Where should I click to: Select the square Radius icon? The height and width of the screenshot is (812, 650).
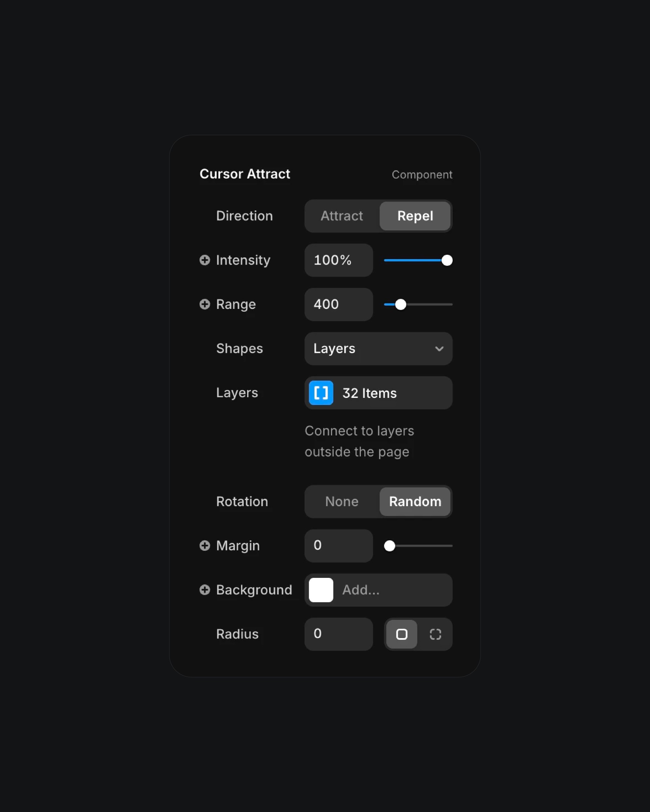401,634
